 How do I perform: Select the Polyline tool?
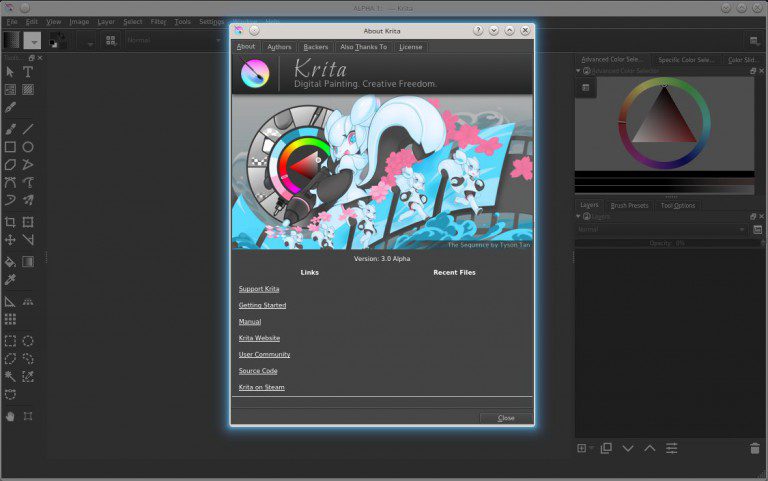[x=28, y=165]
